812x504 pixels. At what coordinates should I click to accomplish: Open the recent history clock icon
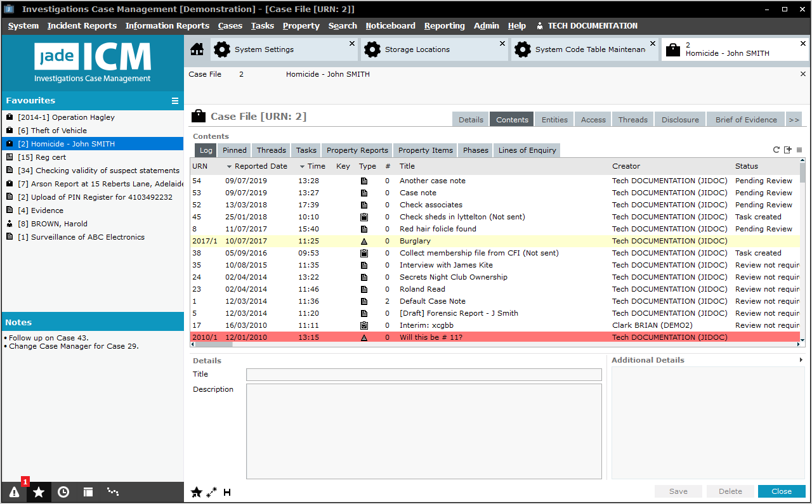click(63, 492)
